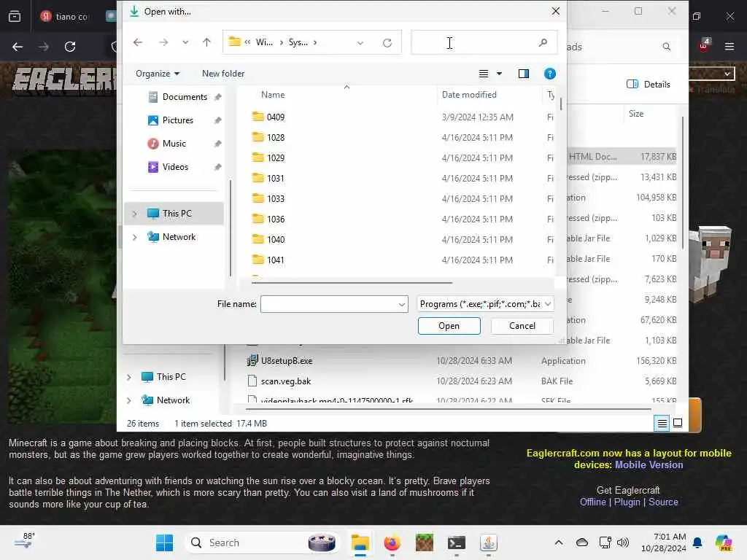Select Music in dialog sidebar
Image resolution: width=747 pixels, height=560 pixels.
click(x=174, y=144)
